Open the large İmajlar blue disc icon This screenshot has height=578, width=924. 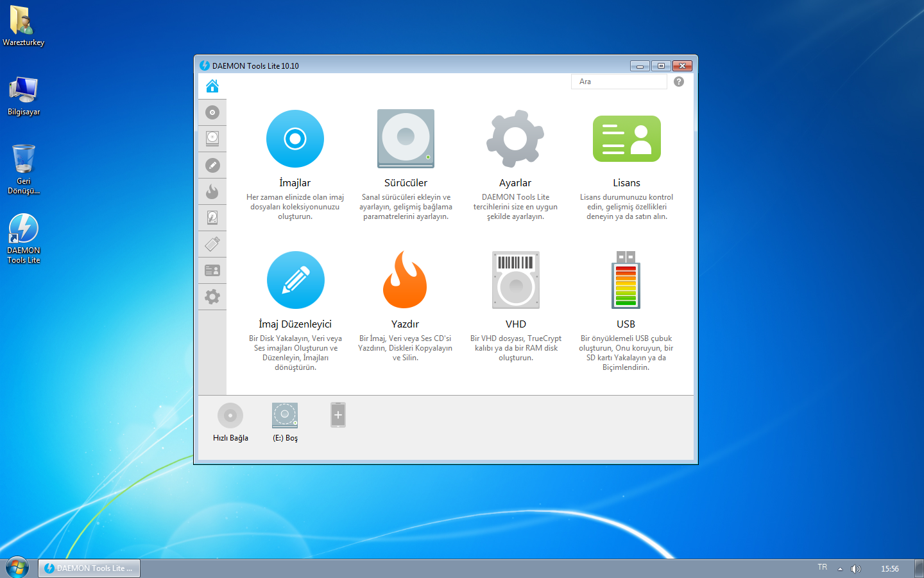pos(295,139)
